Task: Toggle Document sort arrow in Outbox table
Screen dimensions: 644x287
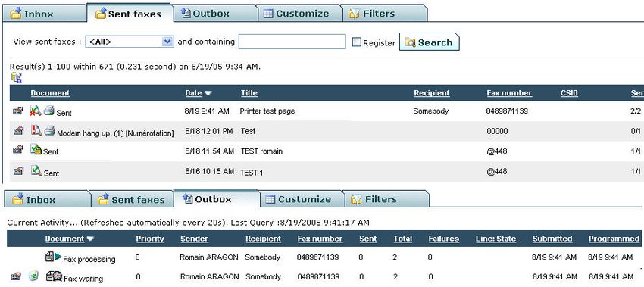Action: [x=90, y=239]
